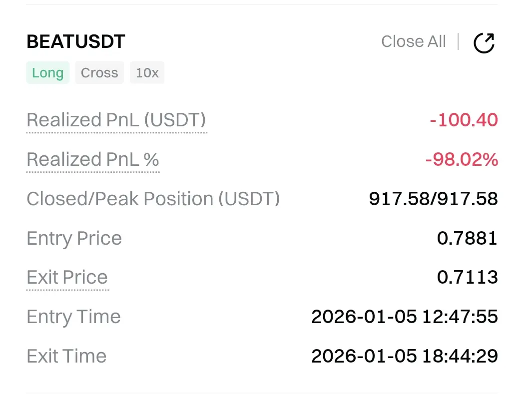The height and width of the screenshot is (394, 532).
Task: Click the Exit Time label
Action: pyautogui.click(x=66, y=357)
